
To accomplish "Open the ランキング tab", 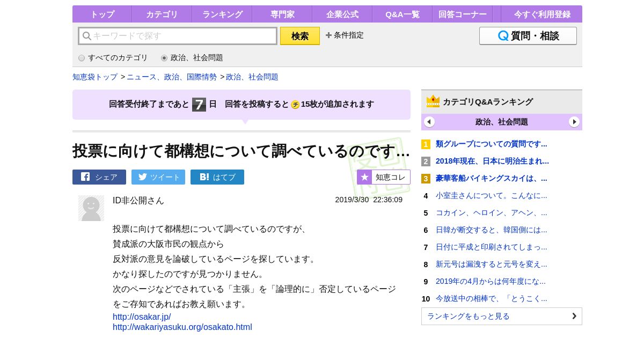I will (222, 14).
